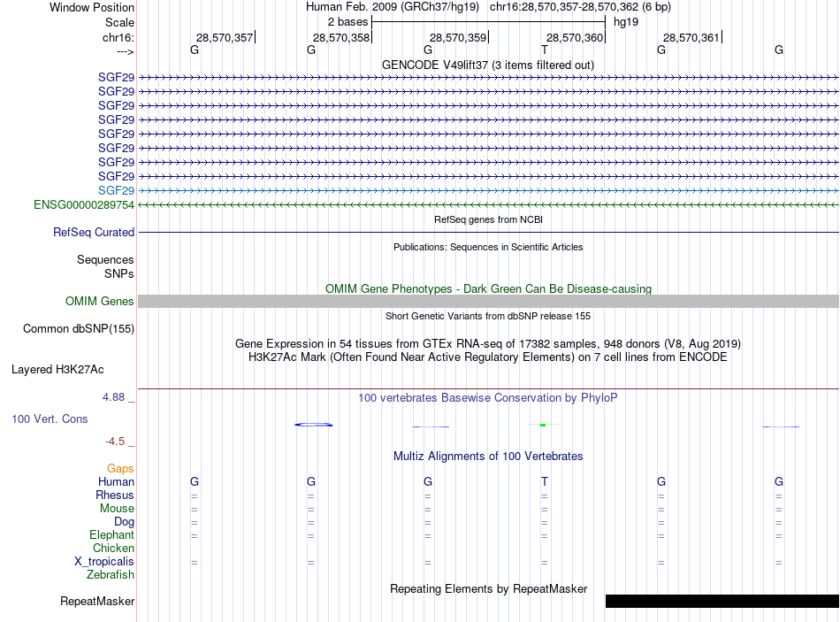Click the blue PhyloP bar under 28,570,358
Viewport: 840px width, 622px height.
point(313,425)
